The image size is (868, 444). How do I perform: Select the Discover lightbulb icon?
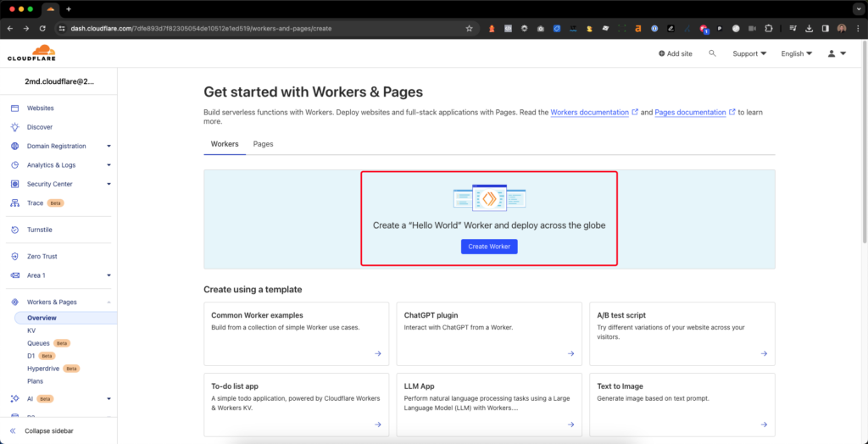pyautogui.click(x=15, y=127)
